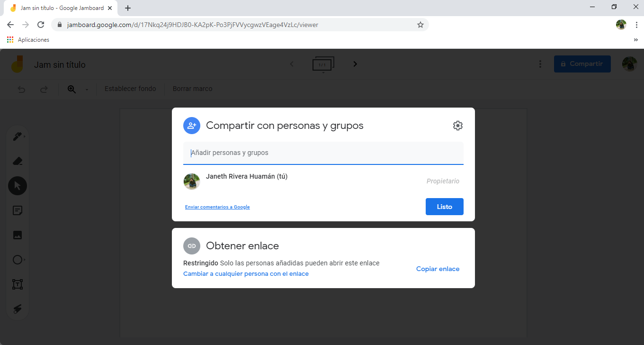This screenshot has height=345, width=644.
Task: Open share settings gear icon
Action: tap(457, 126)
